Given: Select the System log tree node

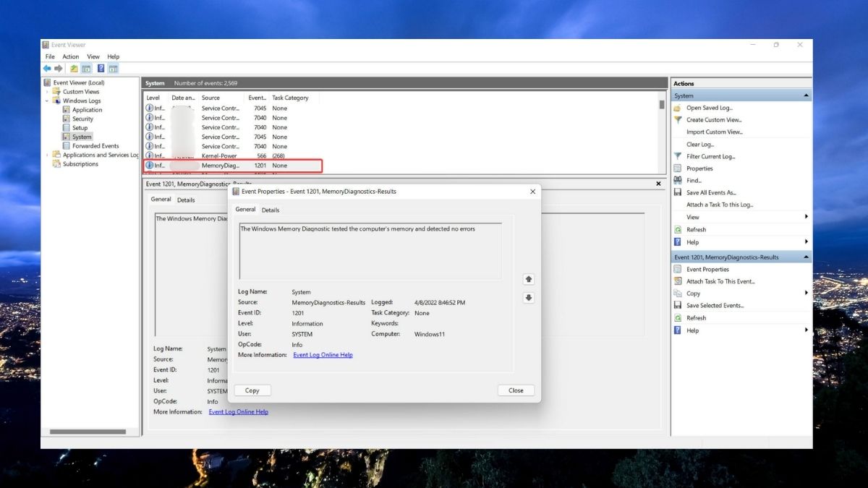Looking at the screenshot, I should click(x=82, y=137).
